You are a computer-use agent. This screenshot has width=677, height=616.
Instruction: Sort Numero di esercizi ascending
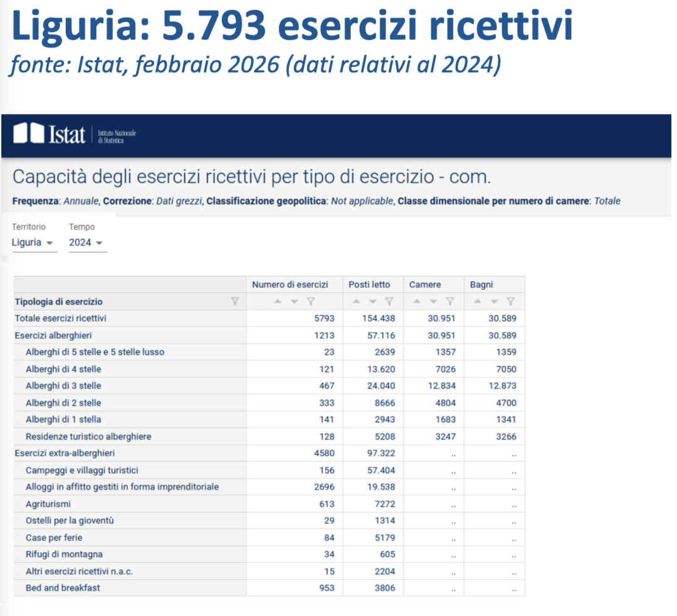pos(278,301)
